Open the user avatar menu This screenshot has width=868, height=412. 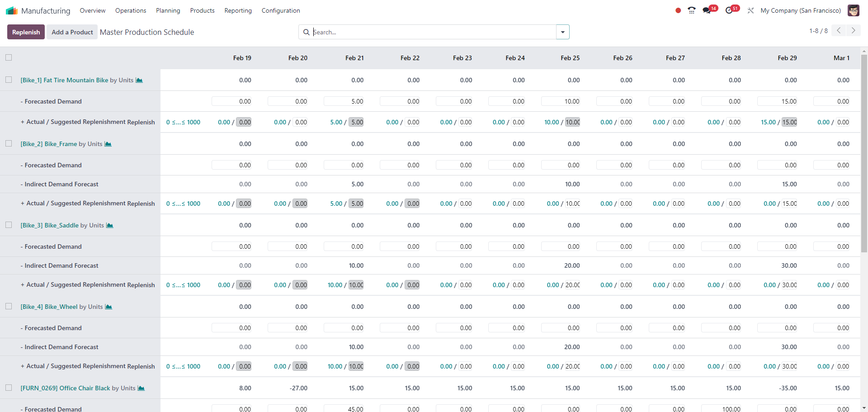(854, 10)
